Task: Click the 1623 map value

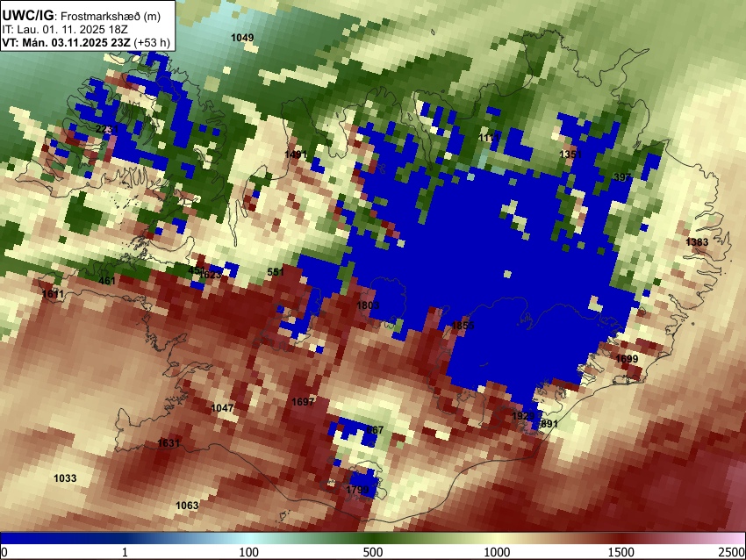Action: (x=211, y=275)
